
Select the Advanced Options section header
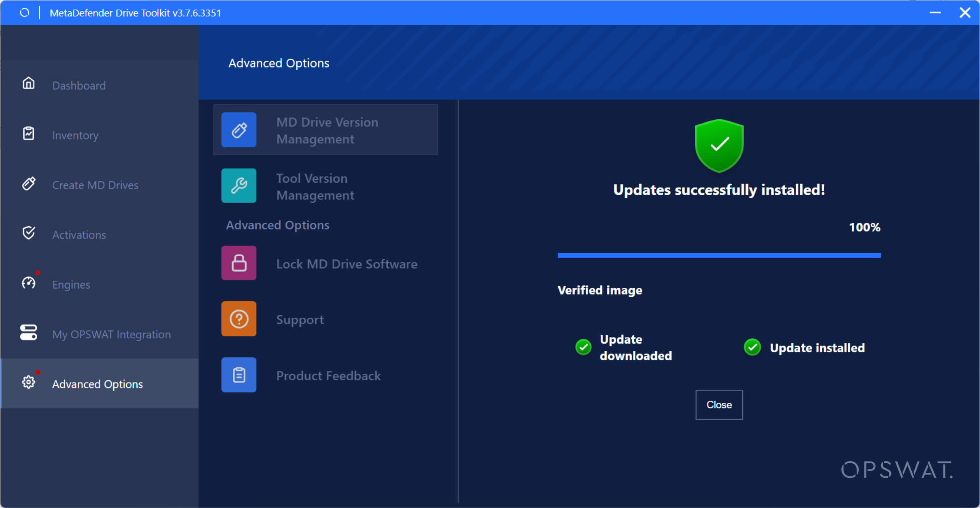pyautogui.click(x=277, y=225)
